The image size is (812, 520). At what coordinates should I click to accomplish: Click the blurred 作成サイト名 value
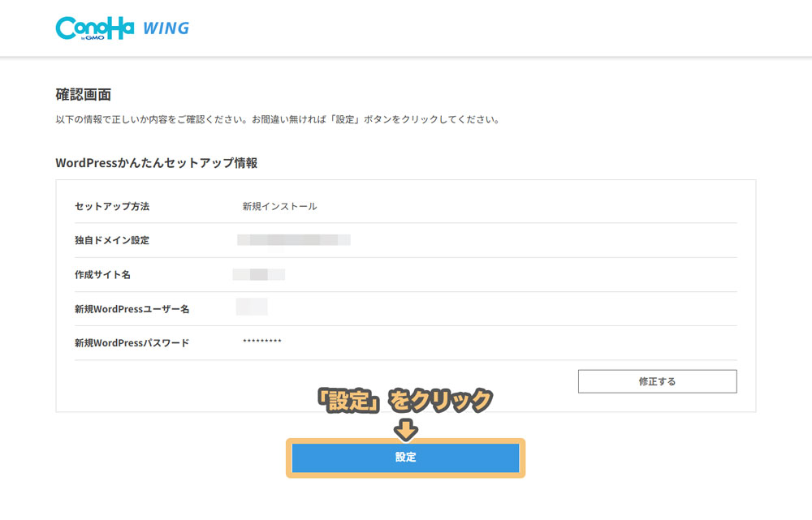pyautogui.click(x=259, y=274)
